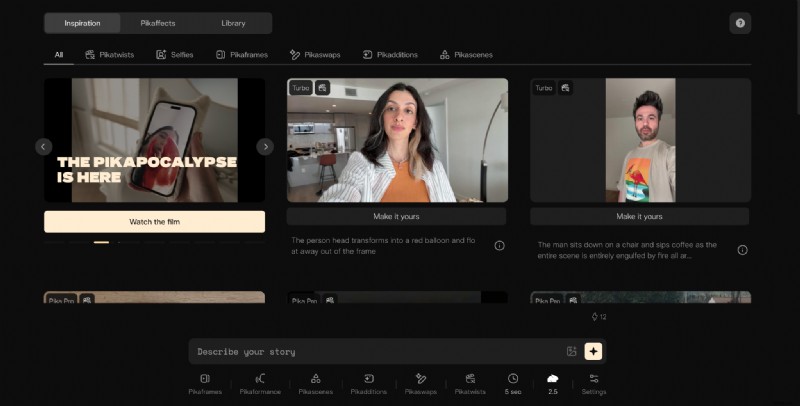The height and width of the screenshot is (406, 800).
Task: Click Pikatwists icon badge on woman video
Action: click(322, 88)
